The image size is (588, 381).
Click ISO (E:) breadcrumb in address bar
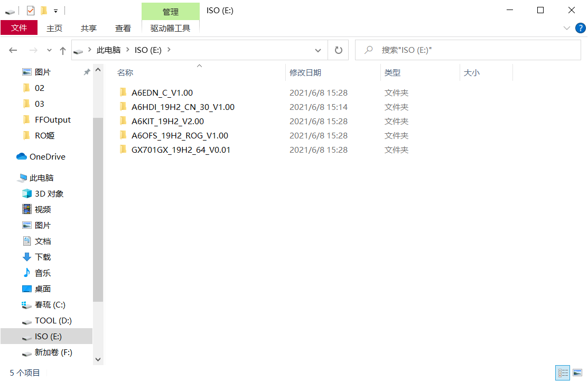click(x=148, y=50)
